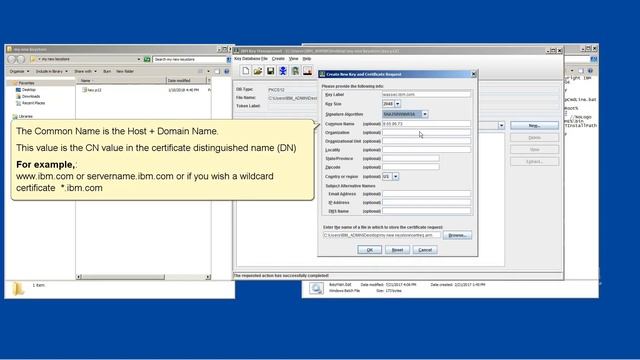The image size is (640, 360).
Task: Click the green certificate toolbar icon
Action: pyautogui.click(x=295, y=71)
